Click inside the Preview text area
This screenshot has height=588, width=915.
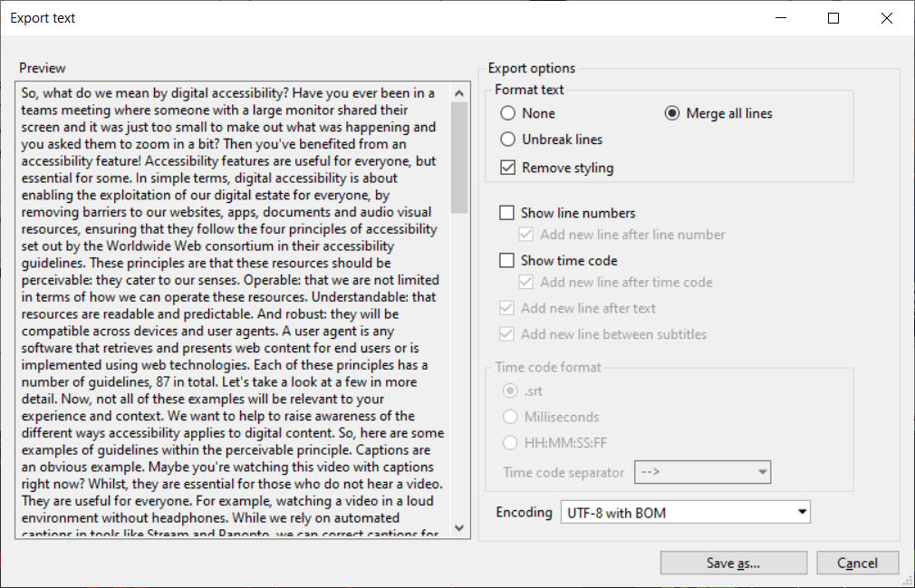(234, 309)
